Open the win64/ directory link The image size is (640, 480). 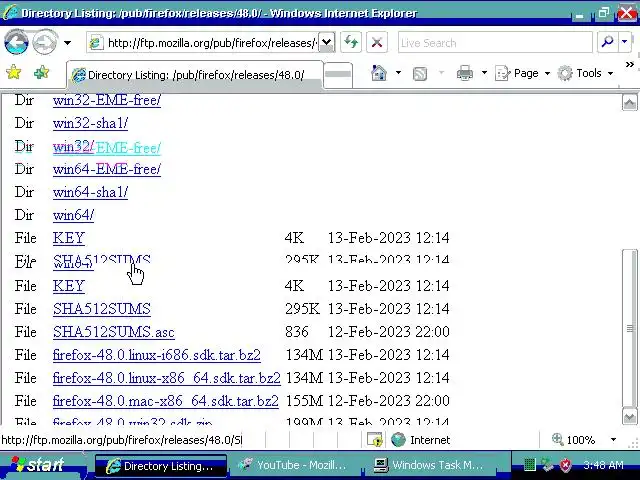(73, 215)
